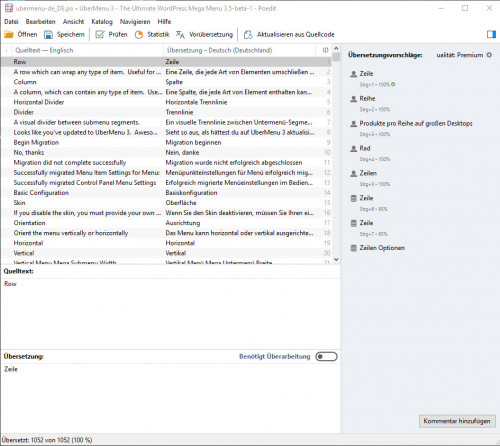
Task: Select the 'Horizontal Divider' row
Action: [166, 102]
